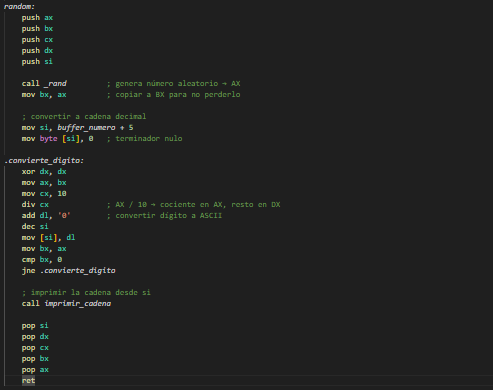The image size is (493, 390).
Task: Click the 'pop bx' instruction
Action: 35,358
